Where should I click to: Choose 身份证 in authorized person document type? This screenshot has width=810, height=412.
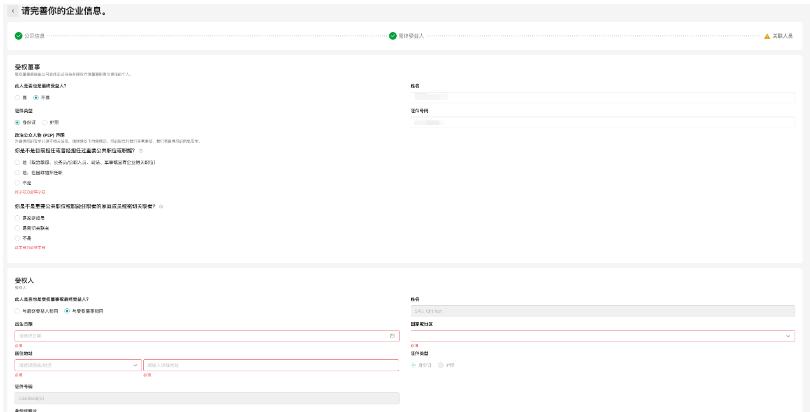(x=414, y=365)
